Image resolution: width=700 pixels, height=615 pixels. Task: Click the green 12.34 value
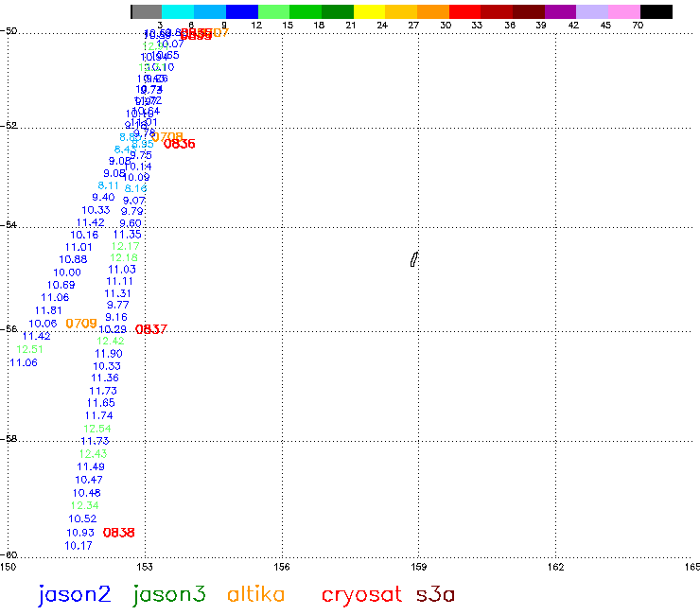coord(85,505)
